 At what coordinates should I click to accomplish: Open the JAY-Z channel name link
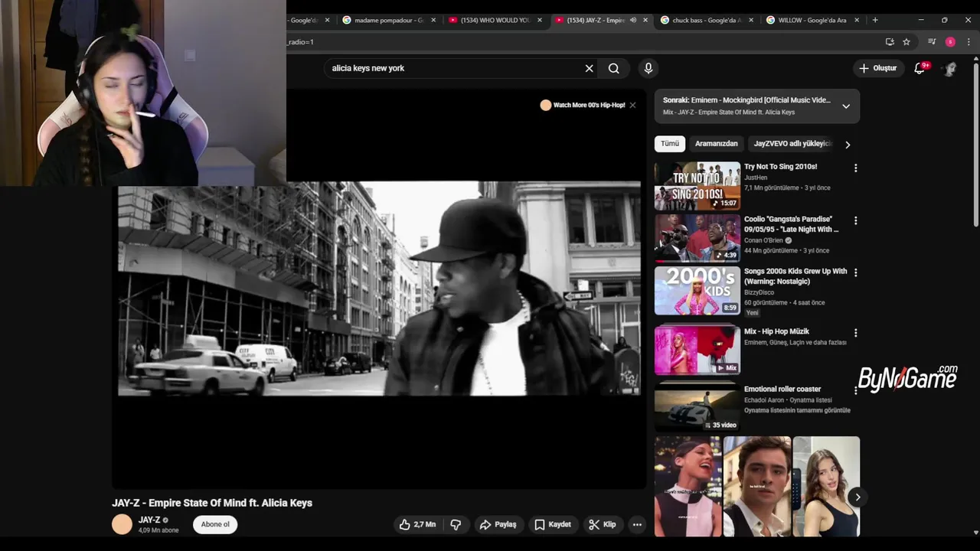(149, 520)
